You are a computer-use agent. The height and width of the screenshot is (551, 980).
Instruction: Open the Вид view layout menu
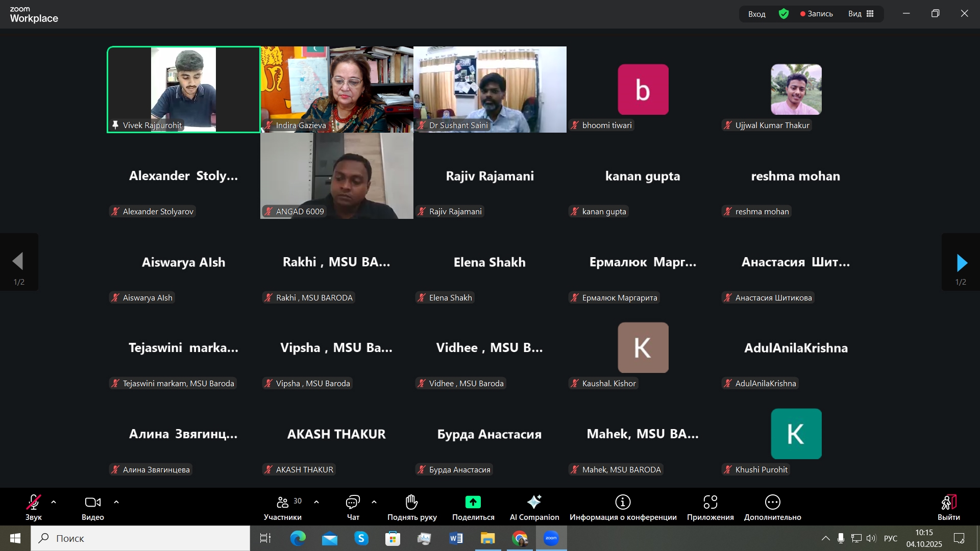(861, 14)
